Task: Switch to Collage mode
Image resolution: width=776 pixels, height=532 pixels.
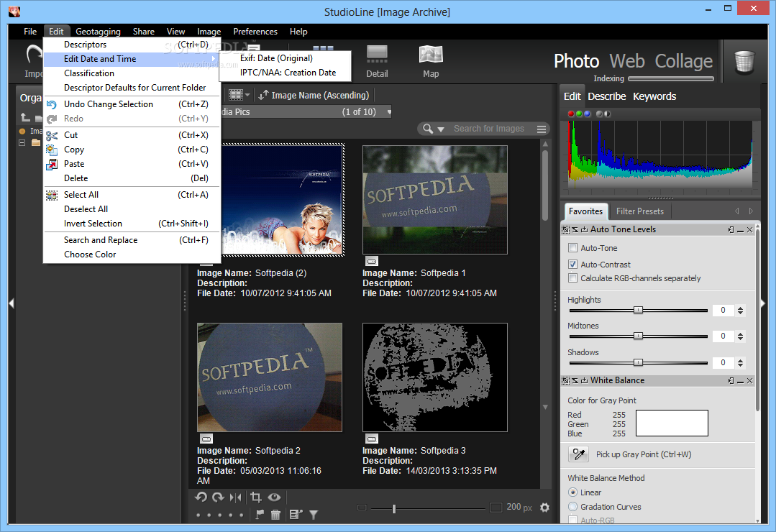Action: [683, 61]
